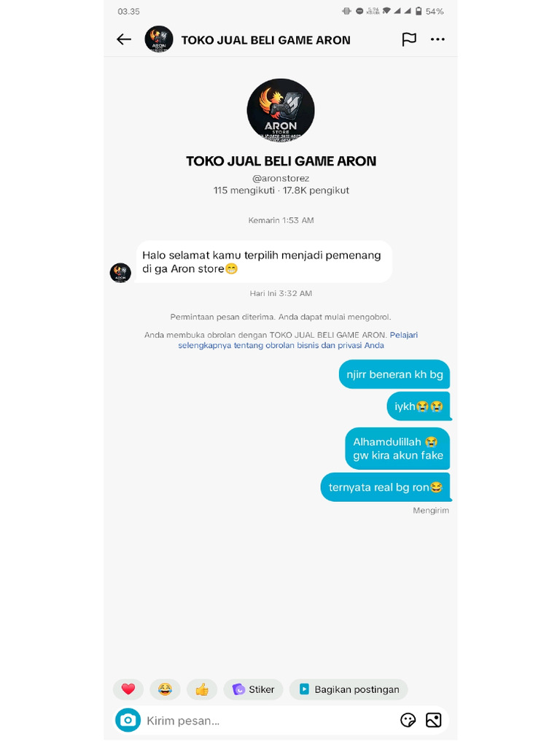Viewport: 560px width, 747px height.
Task: Tap the back arrow icon
Action: (124, 39)
